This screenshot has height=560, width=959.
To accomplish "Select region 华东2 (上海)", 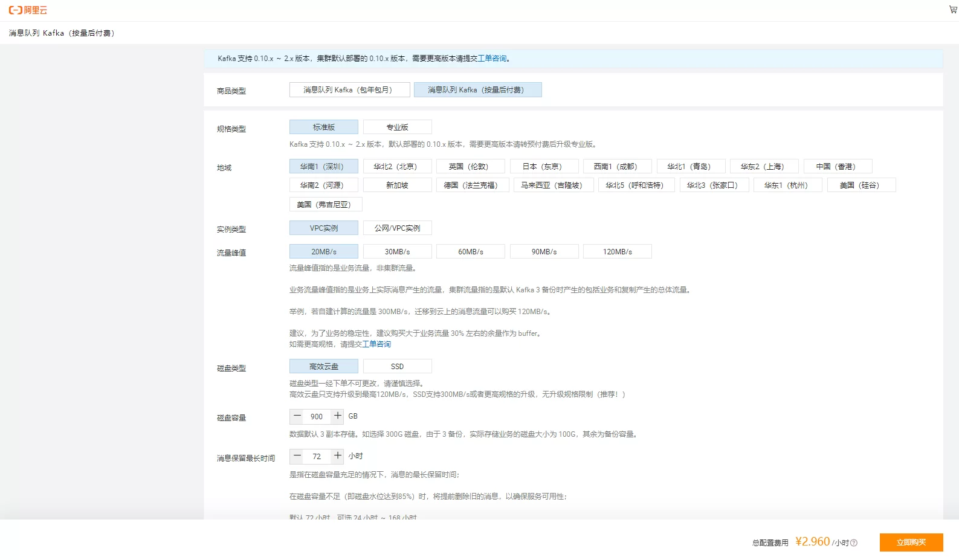I will (764, 166).
